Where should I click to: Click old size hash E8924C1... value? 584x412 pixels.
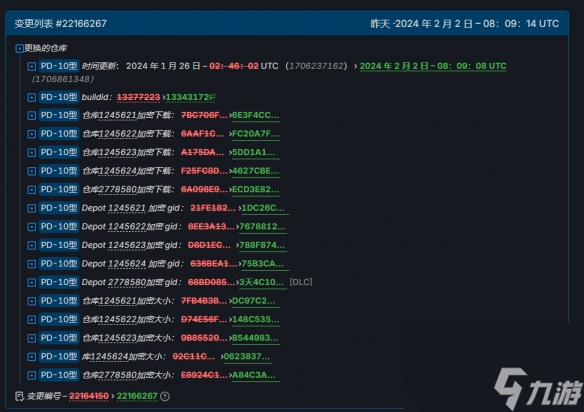point(204,375)
